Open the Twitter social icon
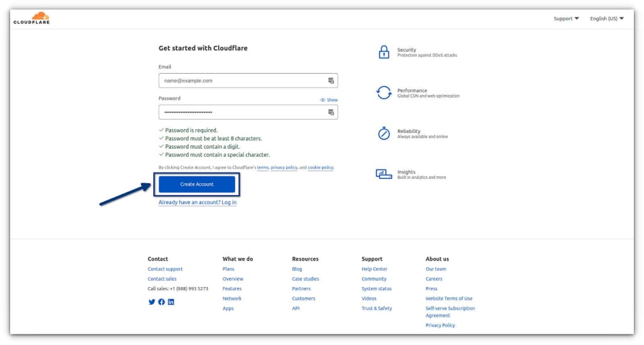The image size is (644, 345). tap(152, 302)
